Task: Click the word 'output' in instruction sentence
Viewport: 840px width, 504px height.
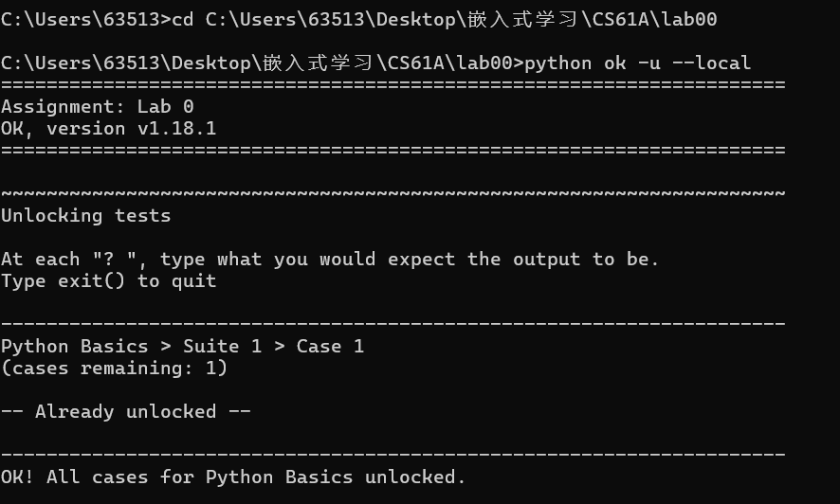Action: pos(546,260)
